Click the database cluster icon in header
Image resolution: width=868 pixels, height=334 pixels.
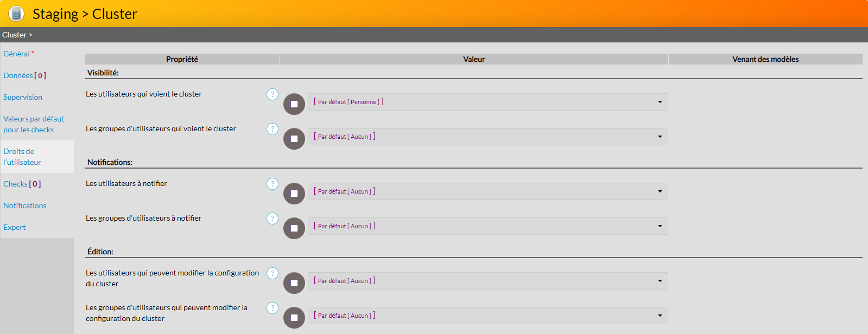coord(16,14)
